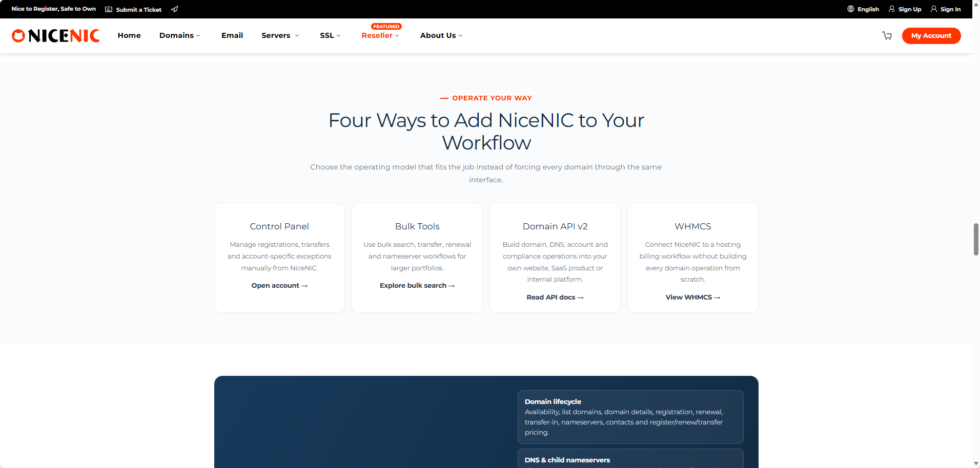Viewport: 980px width, 468px height.
Task: Click the Read API docs link
Action: click(x=555, y=297)
